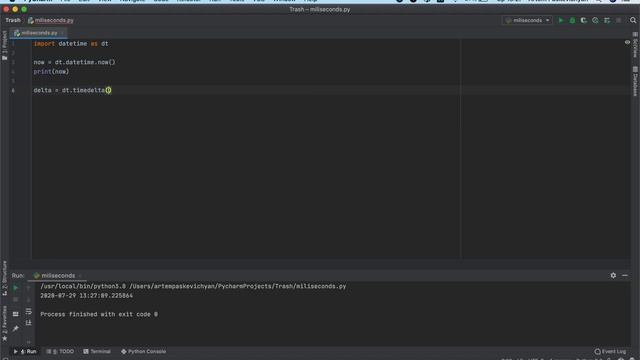The width and height of the screenshot is (640, 360).
Task: Click the timestamp output line 2020-07-29
Action: point(87,296)
